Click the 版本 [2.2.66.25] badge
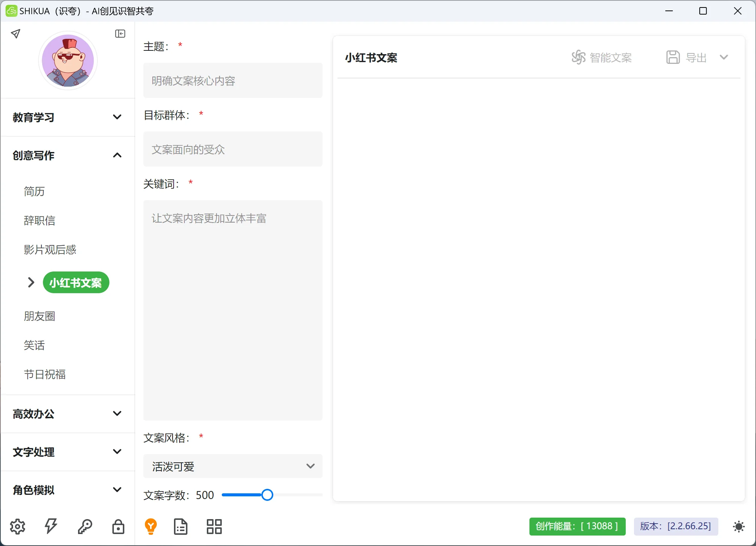This screenshot has height=546, width=756. (676, 526)
